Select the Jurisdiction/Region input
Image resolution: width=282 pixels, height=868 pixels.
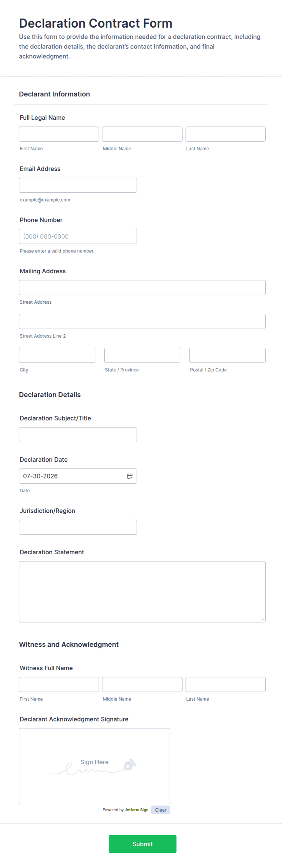pyautogui.click(x=78, y=527)
